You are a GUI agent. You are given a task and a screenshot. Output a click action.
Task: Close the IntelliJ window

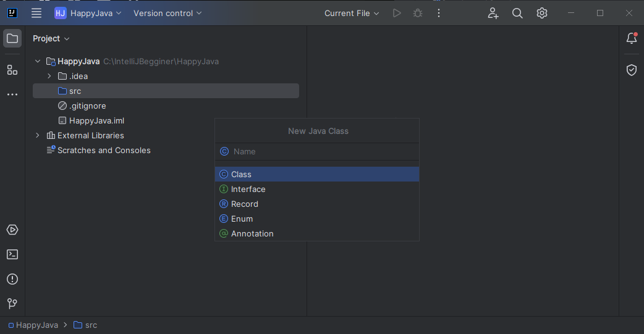click(x=629, y=13)
